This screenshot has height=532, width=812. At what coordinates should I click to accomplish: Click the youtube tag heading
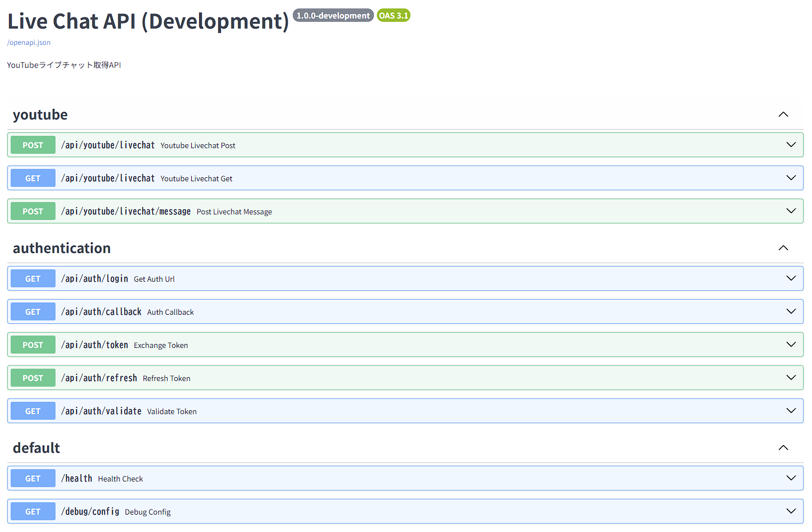[40, 114]
